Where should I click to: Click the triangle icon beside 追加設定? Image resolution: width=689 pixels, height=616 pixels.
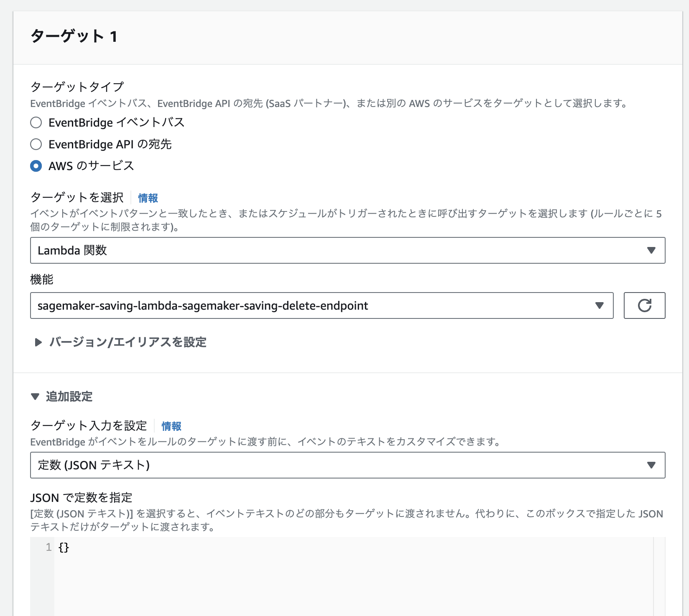click(35, 397)
